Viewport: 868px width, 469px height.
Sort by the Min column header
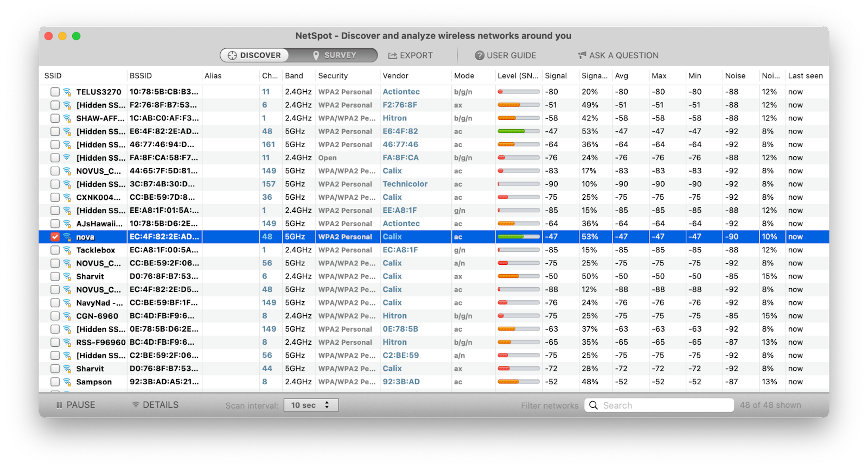pyautogui.click(x=695, y=76)
